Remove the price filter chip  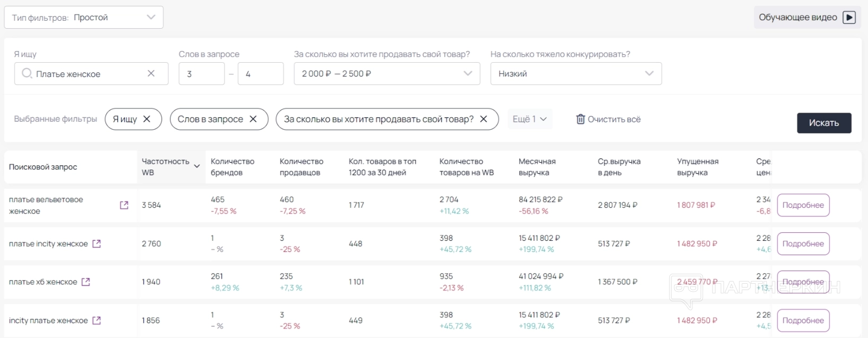click(484, 119)
